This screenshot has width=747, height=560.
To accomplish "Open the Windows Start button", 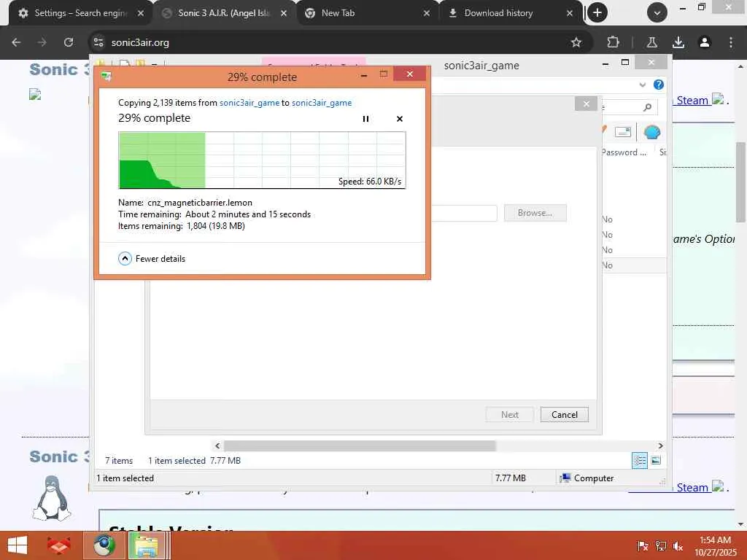I will tap(18, 545).
